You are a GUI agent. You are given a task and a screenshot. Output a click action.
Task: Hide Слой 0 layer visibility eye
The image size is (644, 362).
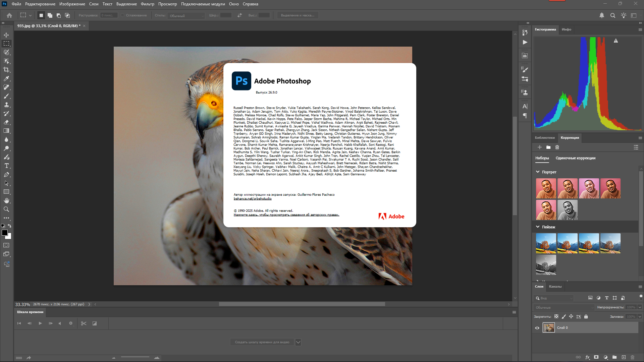(x=537, y=328)
